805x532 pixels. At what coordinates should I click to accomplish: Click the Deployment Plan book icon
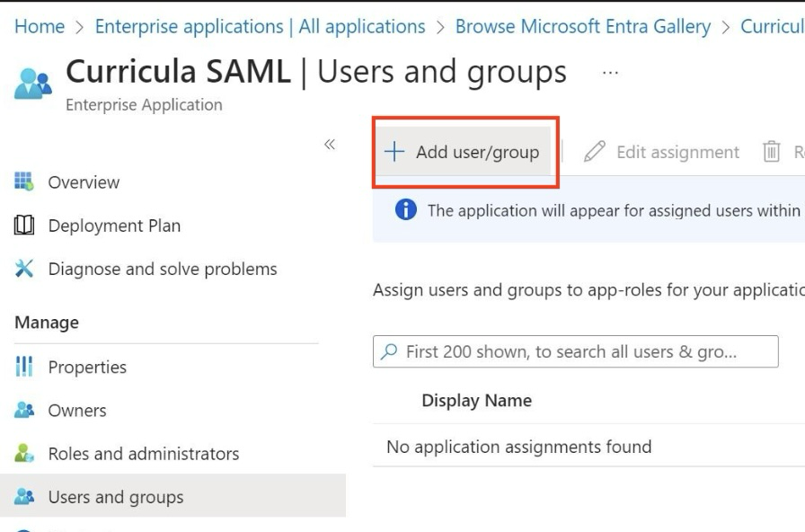pos(23,226)
